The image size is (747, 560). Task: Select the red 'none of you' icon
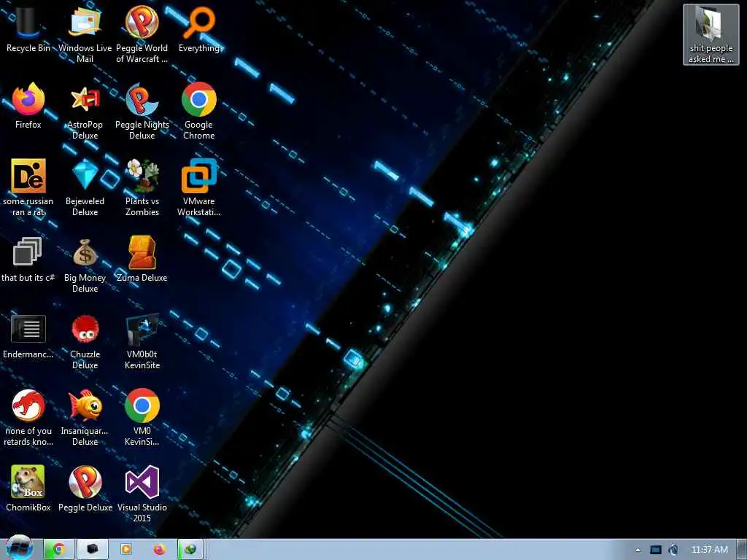point(28,417)
